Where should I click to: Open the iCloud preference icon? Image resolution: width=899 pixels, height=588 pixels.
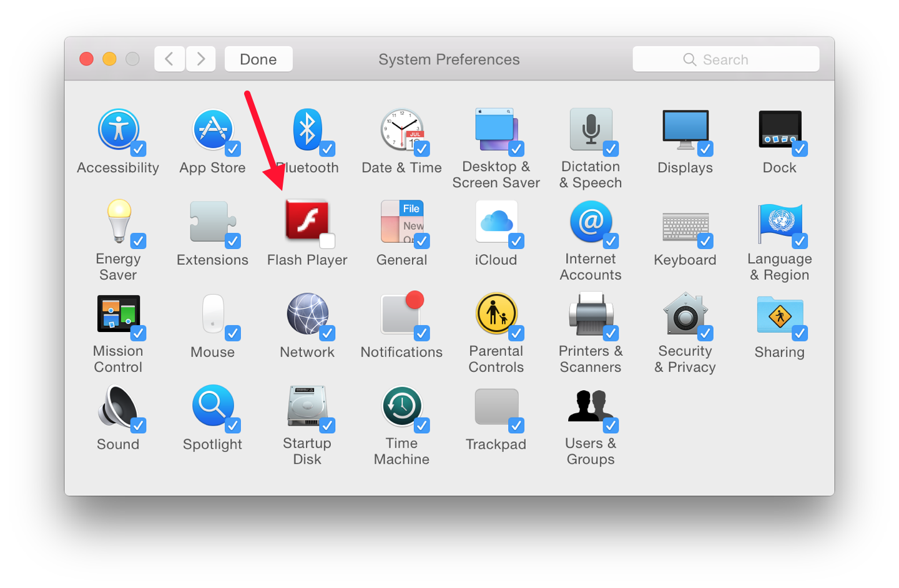click(496, 221)
